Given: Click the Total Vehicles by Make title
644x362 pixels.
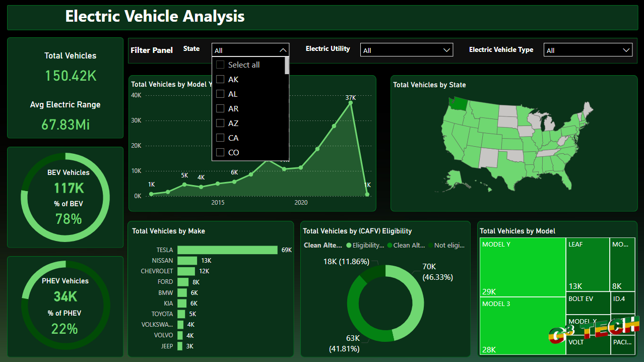Looking at the screenshot, I should click(168, 231).
